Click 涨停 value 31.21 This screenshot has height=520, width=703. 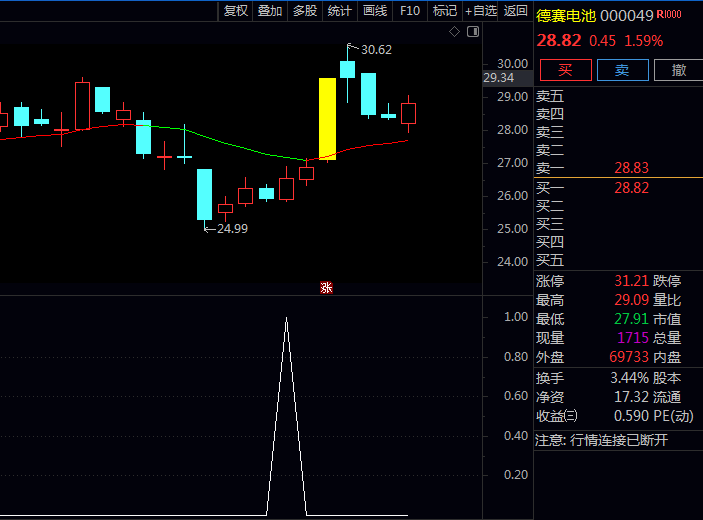[x=631, y=281]
